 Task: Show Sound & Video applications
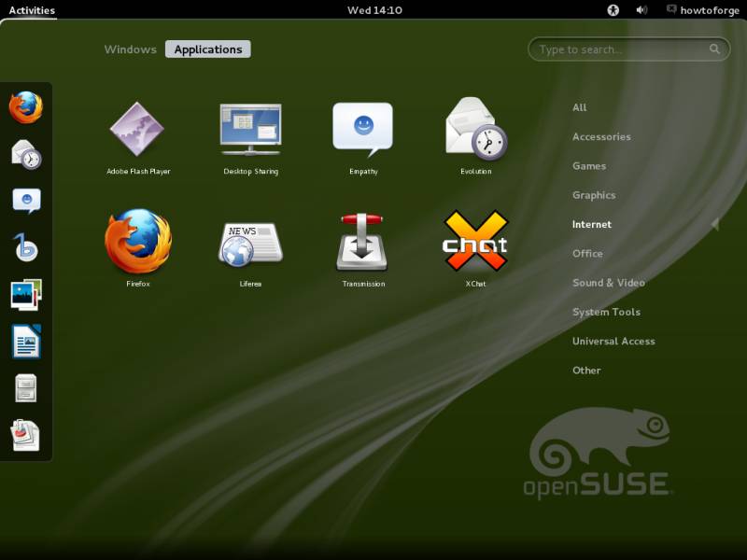click(609, 283)
